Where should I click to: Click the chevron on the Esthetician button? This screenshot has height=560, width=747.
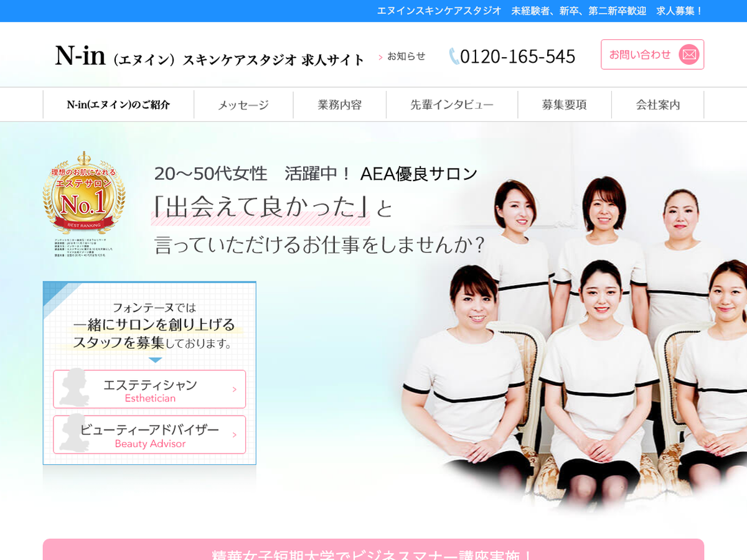235,390
